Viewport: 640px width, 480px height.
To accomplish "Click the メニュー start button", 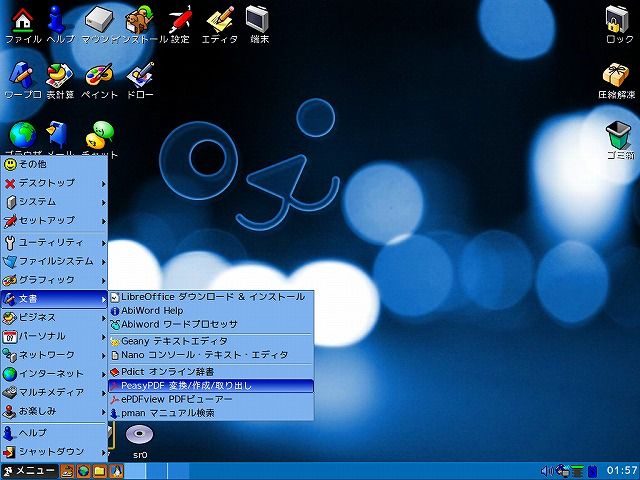I will 29,471.
